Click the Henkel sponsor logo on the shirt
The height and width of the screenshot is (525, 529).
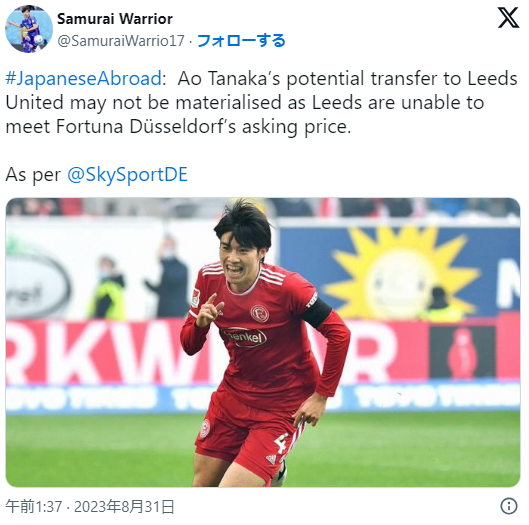click(244, 337)
